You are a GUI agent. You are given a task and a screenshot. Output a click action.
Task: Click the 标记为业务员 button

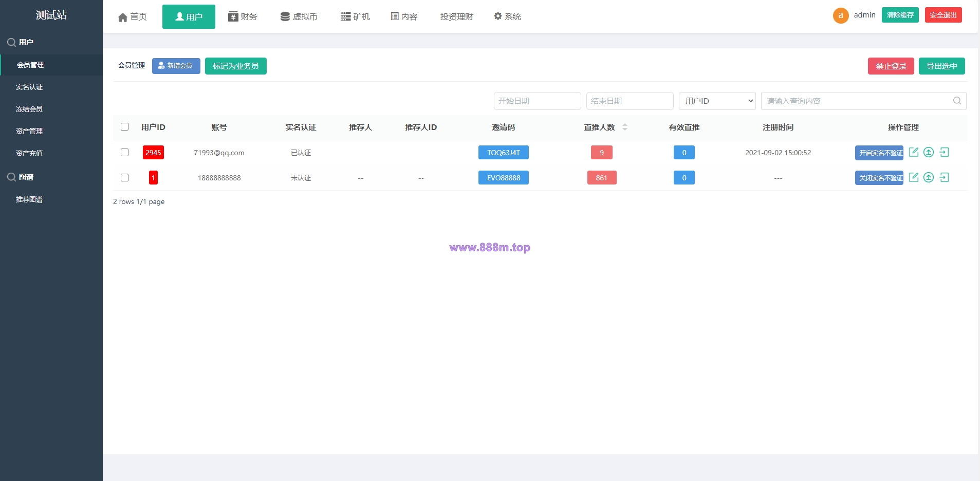click(236, 66)
